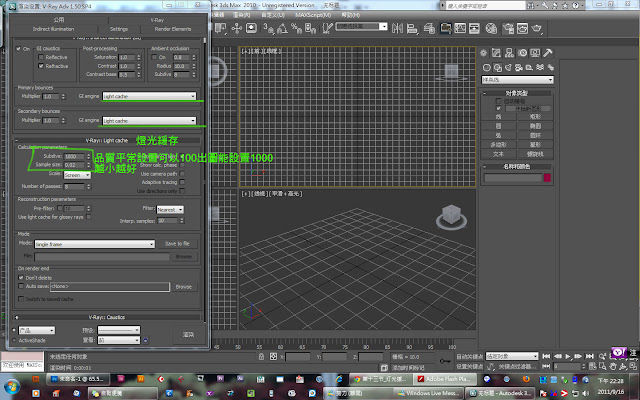Open the shape type dropdown in Create panel
Image resolution: width=640 pixels, height=400 pixels.
(518, 80)
